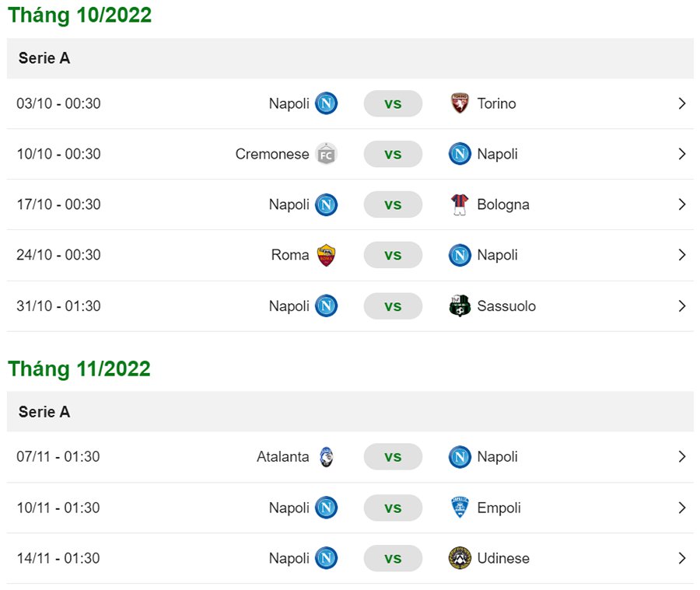The image size is (700, 590).
Task: Select the Serie A header under Tháng 11/2022
Action: tap(44, 412)
